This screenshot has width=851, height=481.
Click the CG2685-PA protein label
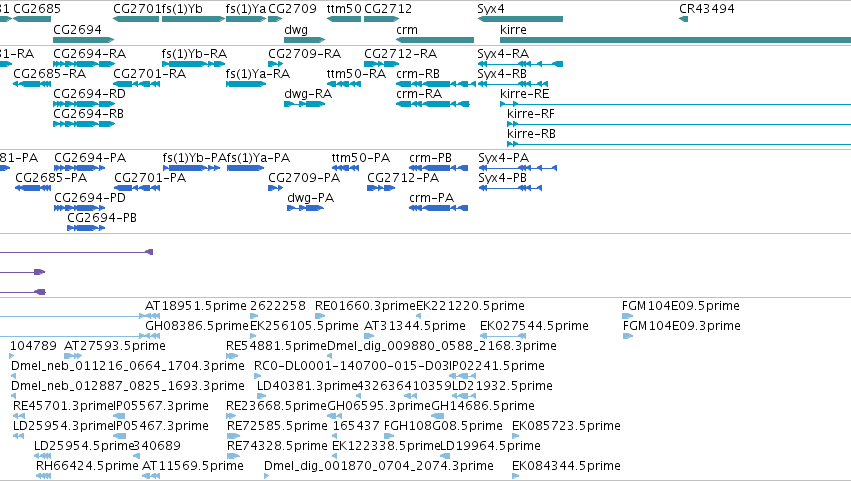click(x=51, y=178)
